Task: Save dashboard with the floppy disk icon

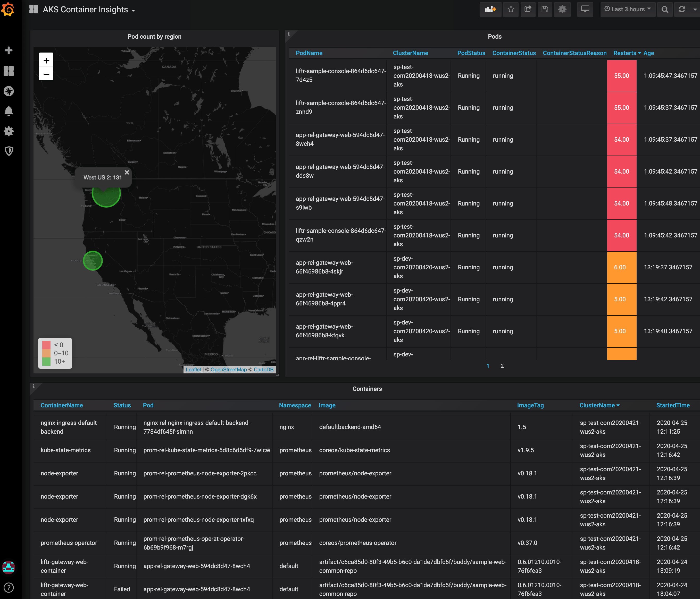Action: pyautogui.click(x=545, y=10)
